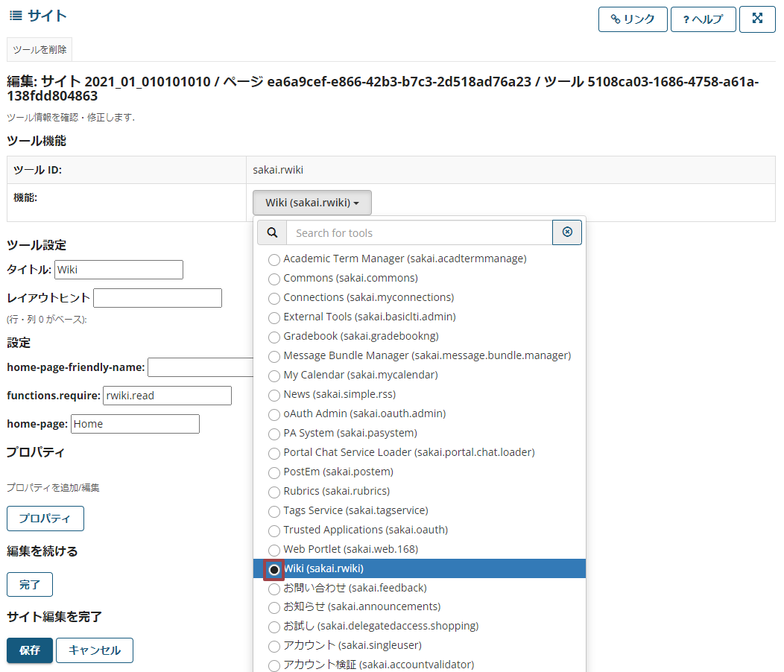Click the list icon beside サイト heading
This screenshot has height=672, width=784.
pos(16,16)
